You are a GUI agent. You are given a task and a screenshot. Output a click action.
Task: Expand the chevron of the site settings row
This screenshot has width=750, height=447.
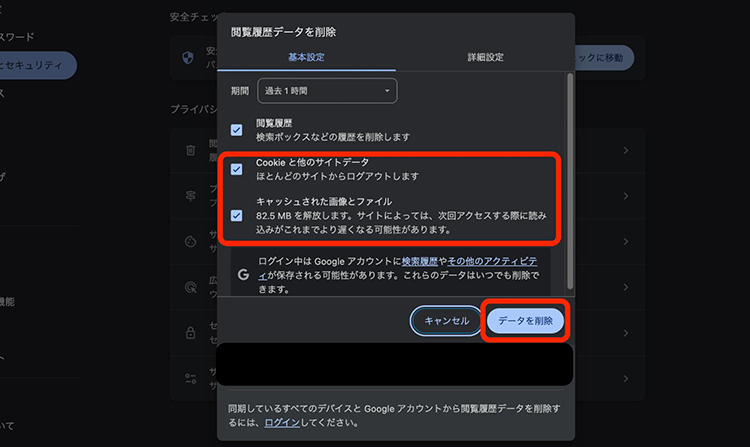point(626,379)
